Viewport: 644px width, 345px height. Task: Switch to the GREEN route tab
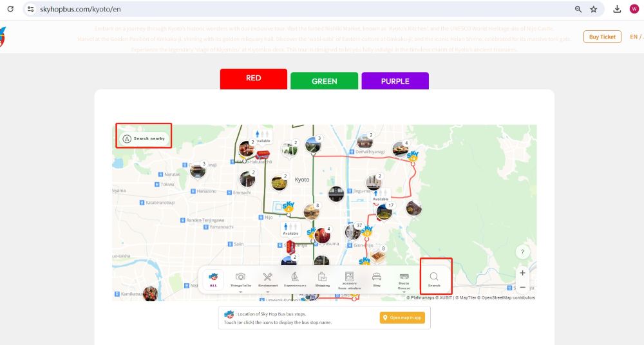pos(324,82)
